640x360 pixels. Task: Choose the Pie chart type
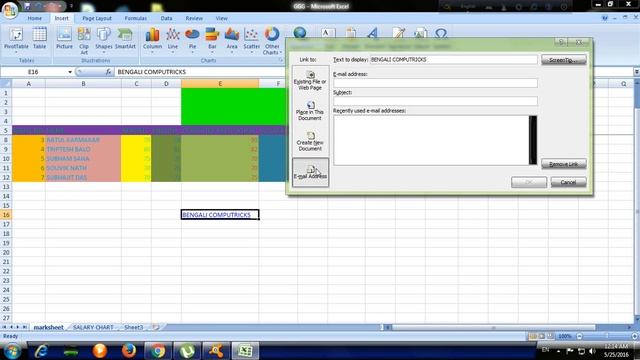192,40
